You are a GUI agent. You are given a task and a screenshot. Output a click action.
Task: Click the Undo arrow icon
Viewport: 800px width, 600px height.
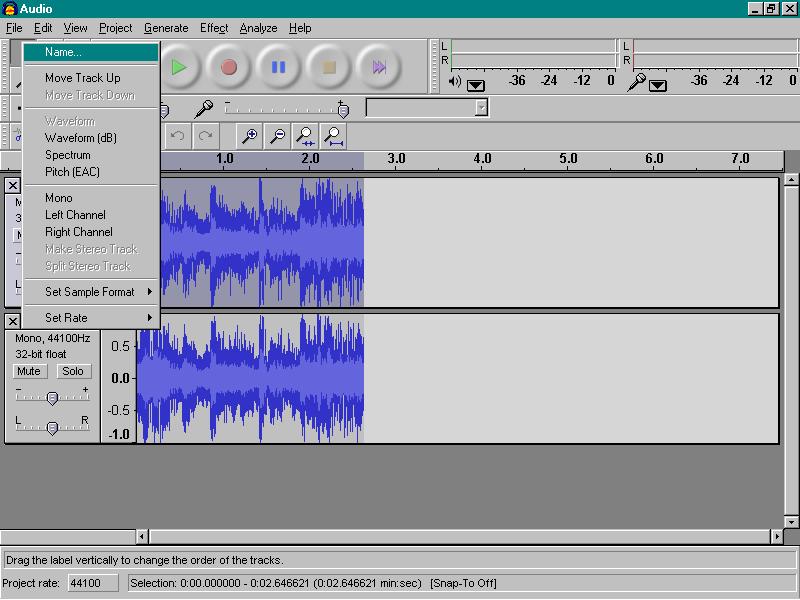pyautogui.click(x=178, y=136)
